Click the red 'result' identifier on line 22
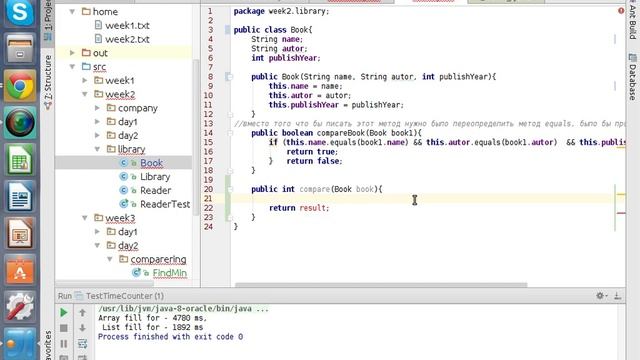Image resolution: width=640 pixels, height=360 pixels. (x=312, y=208)
